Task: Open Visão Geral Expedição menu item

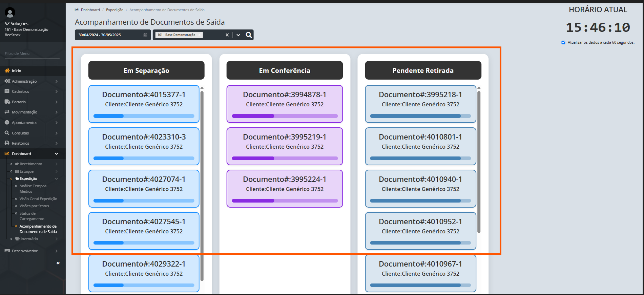Action: coord(38,199)
